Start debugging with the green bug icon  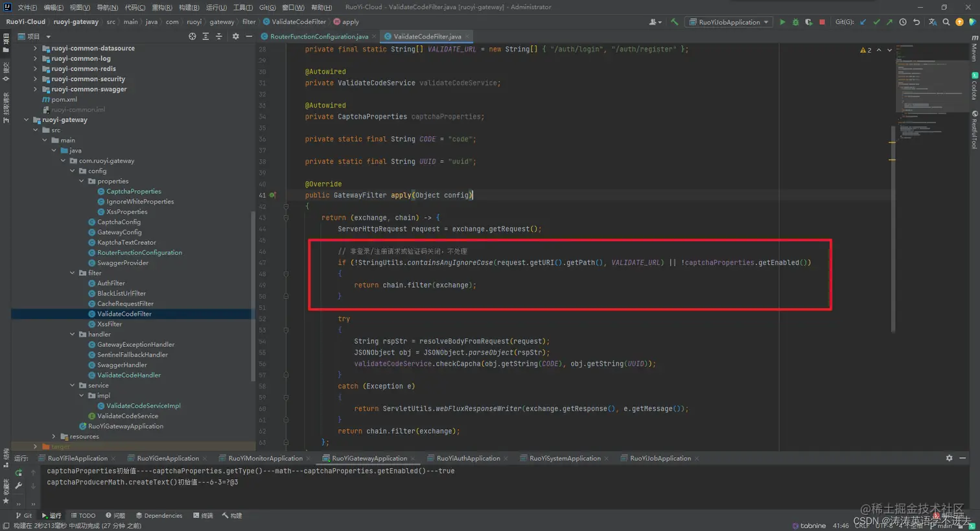pos(795,22)
